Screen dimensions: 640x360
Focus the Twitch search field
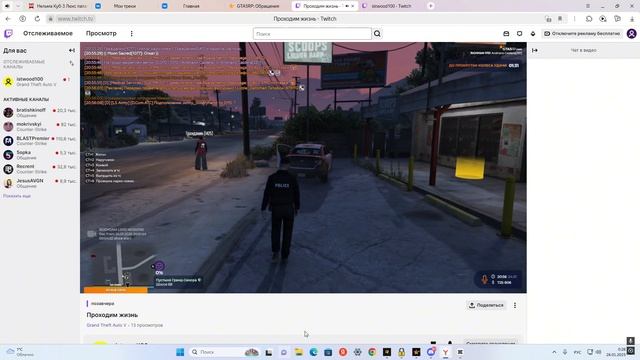[x=312, y=33]
